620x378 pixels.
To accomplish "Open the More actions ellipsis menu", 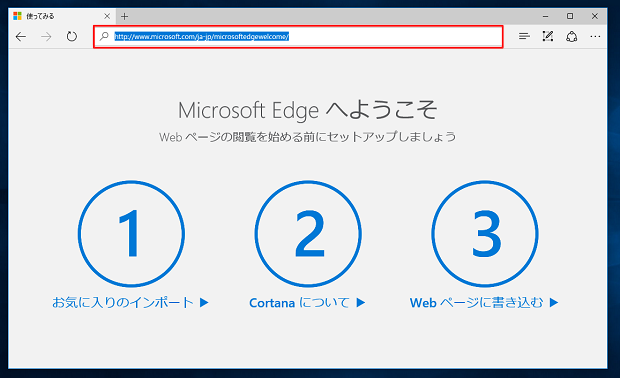I will pyautogui.click(x=595, y=36).
